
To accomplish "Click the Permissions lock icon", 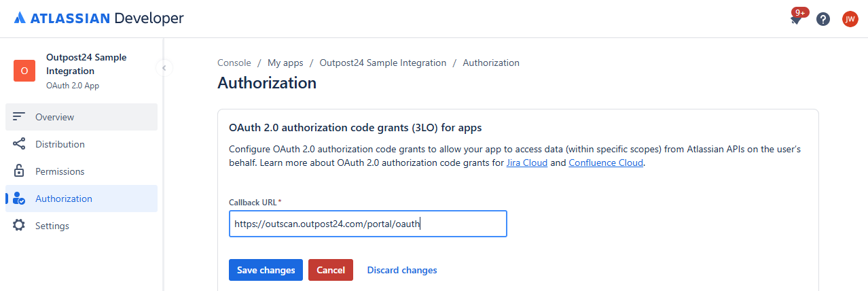I will pyautogui.click(x=19, y=171).
